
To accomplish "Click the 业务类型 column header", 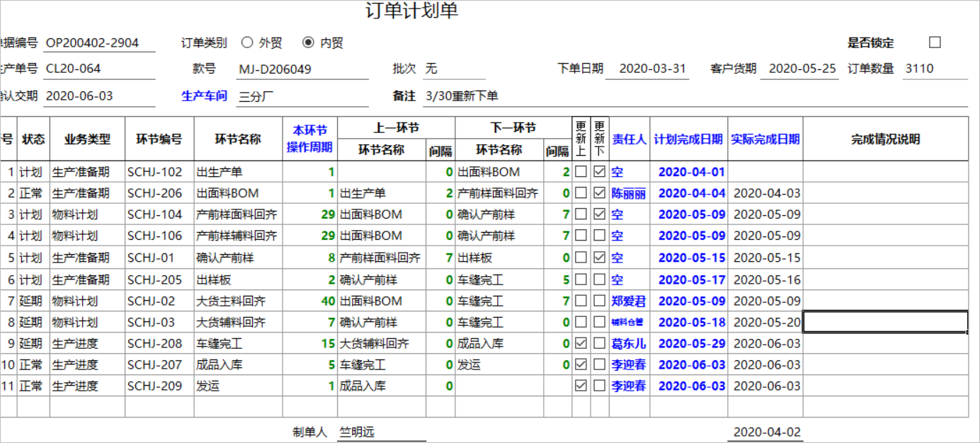I will [x=87, y=139].
